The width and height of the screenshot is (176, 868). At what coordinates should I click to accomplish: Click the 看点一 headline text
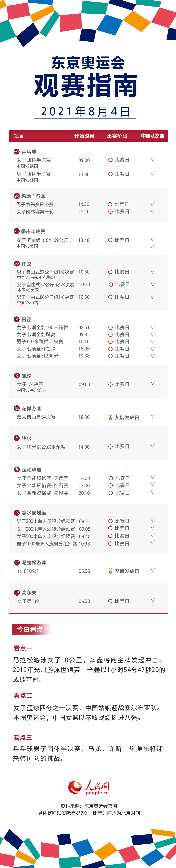pos(23,648)
